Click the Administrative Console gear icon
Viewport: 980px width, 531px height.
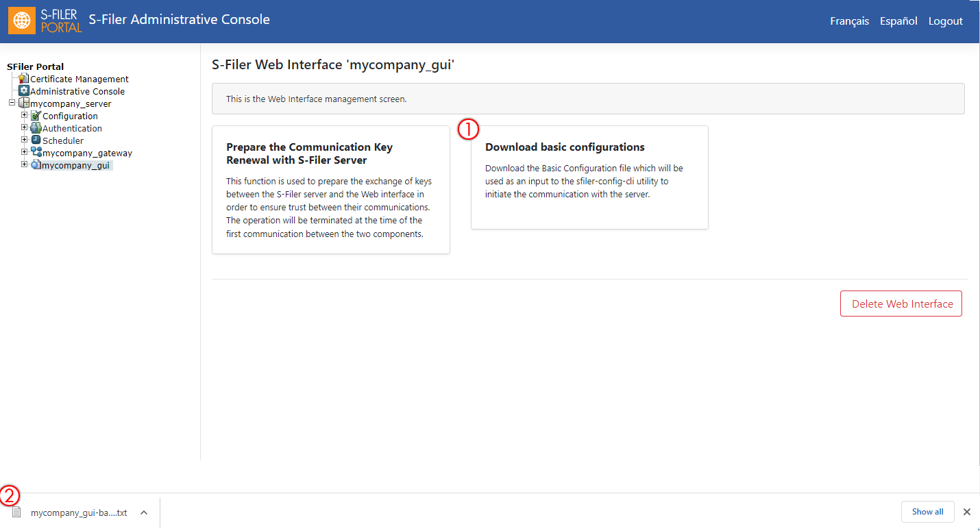pyautogui.click(x=24, y=90)
